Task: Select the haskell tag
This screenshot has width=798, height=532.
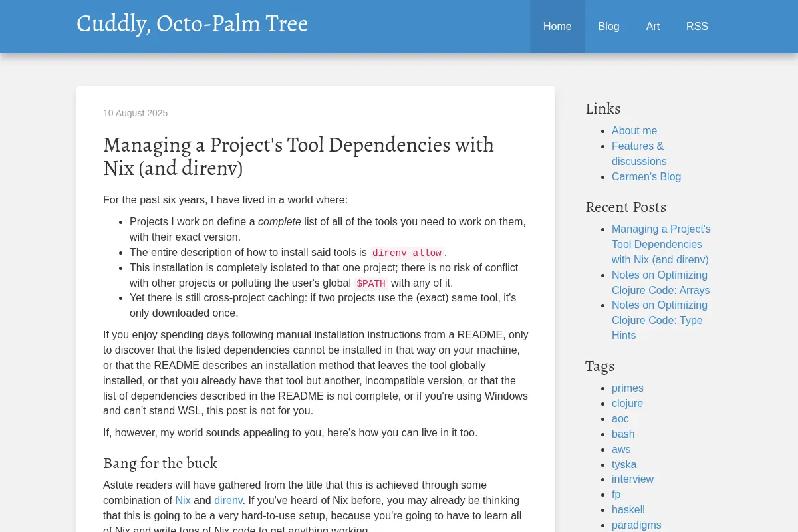Action: tap(628, 509)
